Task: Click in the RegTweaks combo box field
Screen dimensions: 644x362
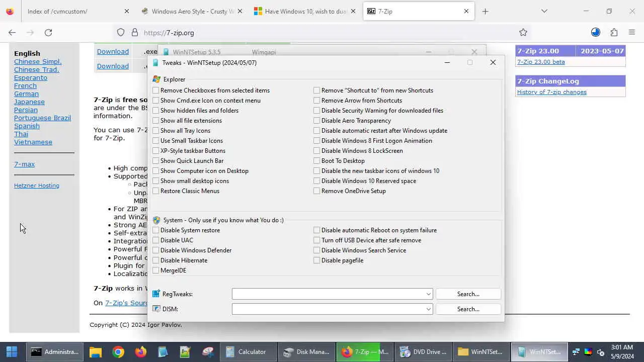Action: (328, 294)
